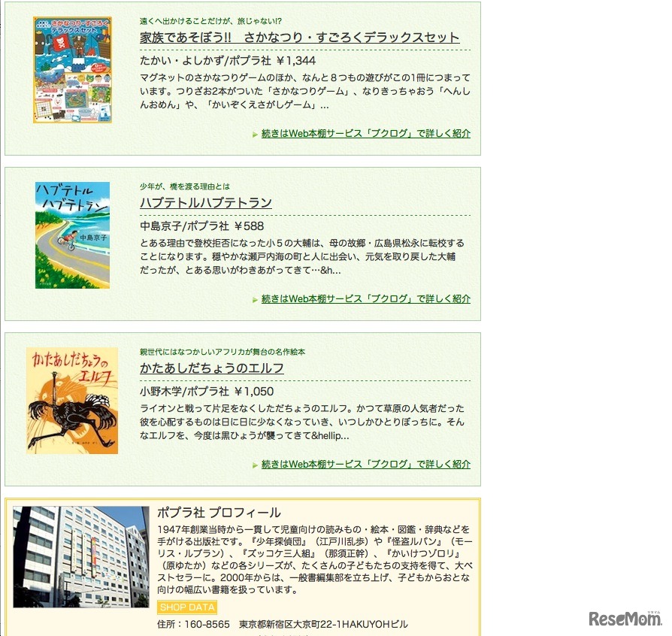Click the かたあしだちょうのエルフ book cover thumbnail
The height and width of the screenshot is (636, 672).
point(72,401)
